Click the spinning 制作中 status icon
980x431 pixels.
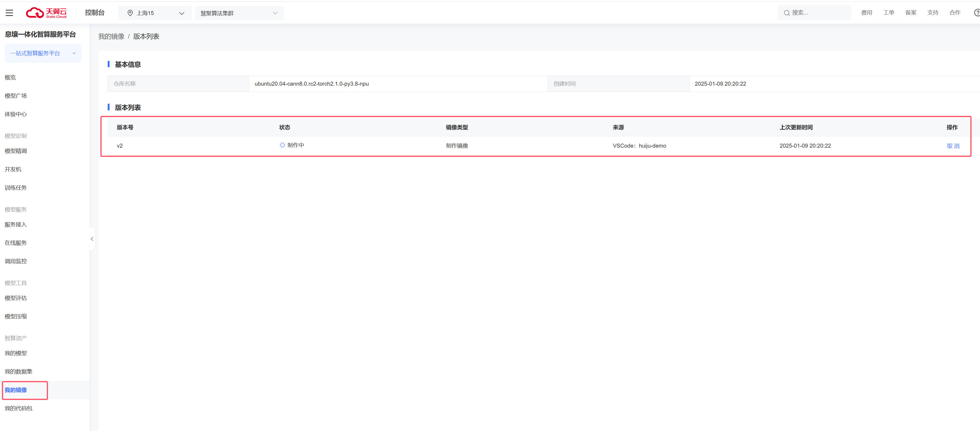coord(282,145)
